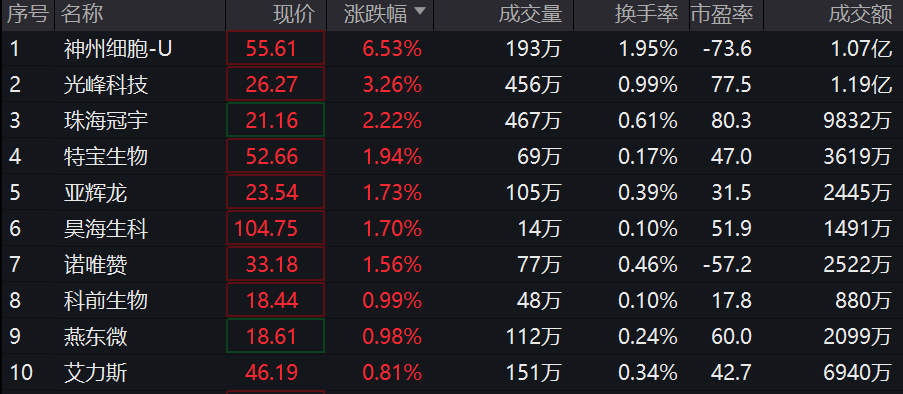Click change value 1.73%

[x=392, y=192]
